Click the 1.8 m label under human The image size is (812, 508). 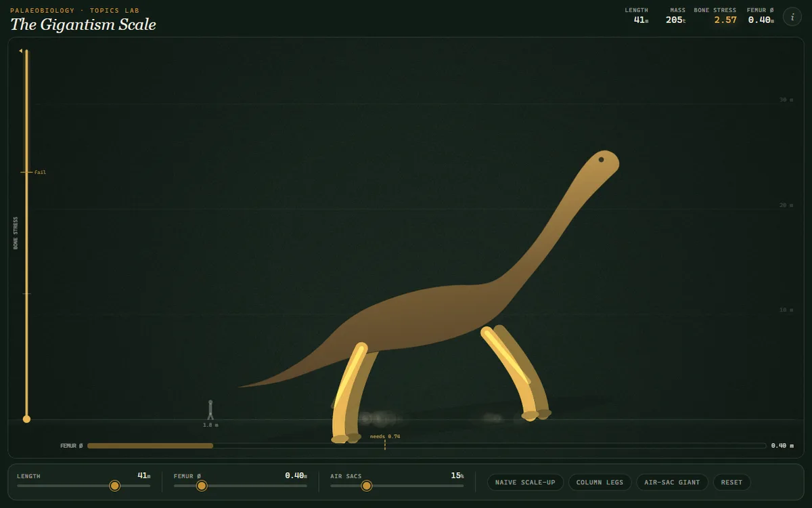tap(210, 425)
